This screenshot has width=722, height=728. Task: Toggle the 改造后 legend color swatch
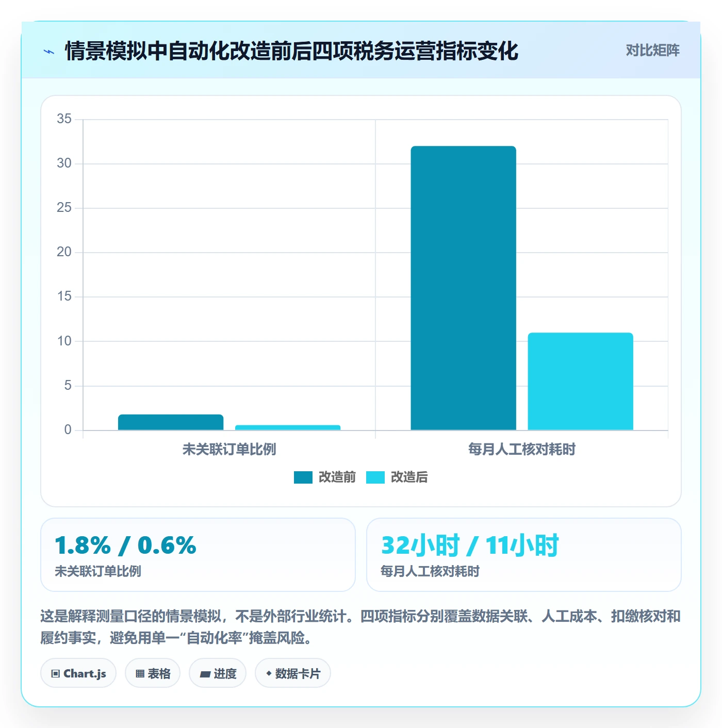click(x=375, y=477)
